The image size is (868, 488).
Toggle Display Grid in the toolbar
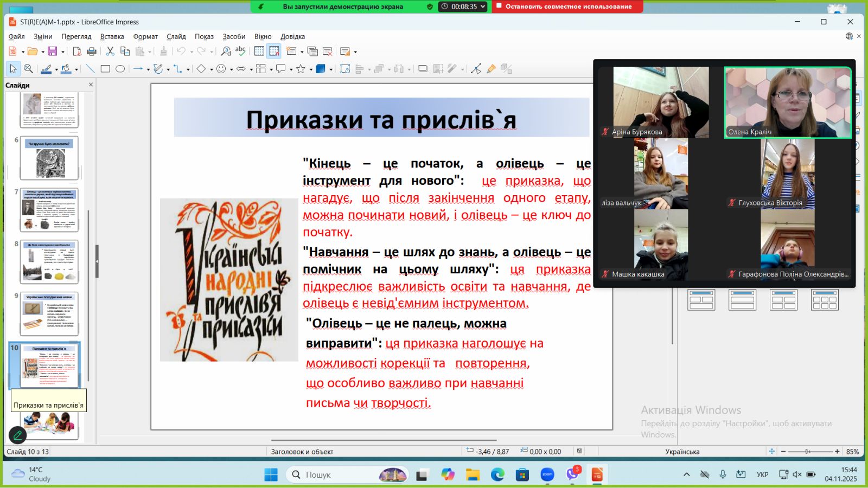(259, 52)
